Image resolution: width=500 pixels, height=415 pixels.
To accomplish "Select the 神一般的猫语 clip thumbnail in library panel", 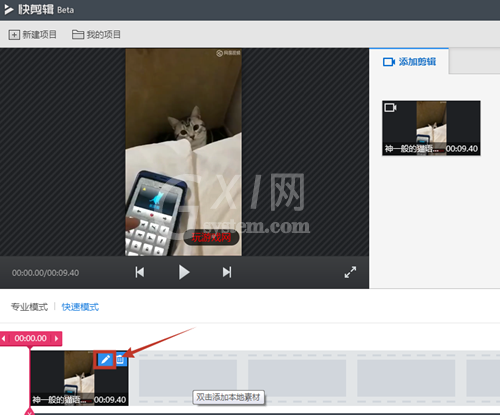I will 431,128.
